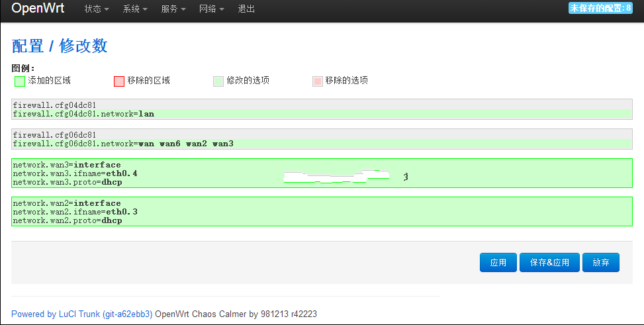
Task: Click the pink 移除的选项 legend swatch
Action: pyautogui.click(x=318, y=81)
